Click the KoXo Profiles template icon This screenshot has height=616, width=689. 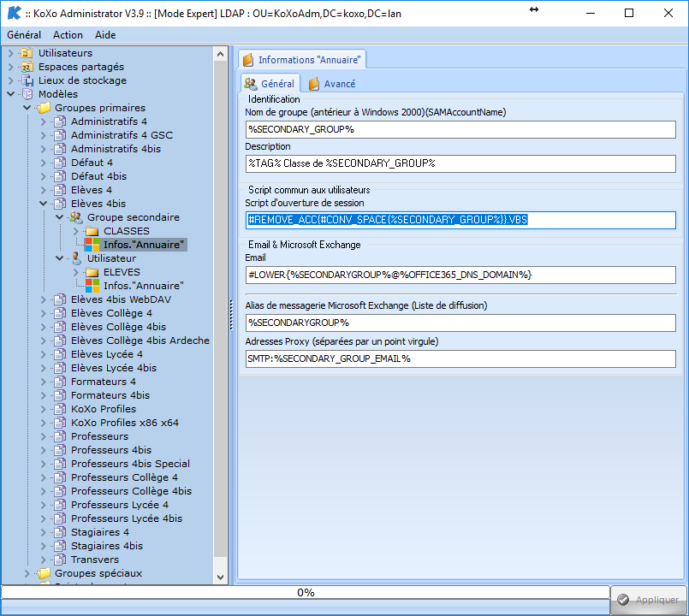60,409
